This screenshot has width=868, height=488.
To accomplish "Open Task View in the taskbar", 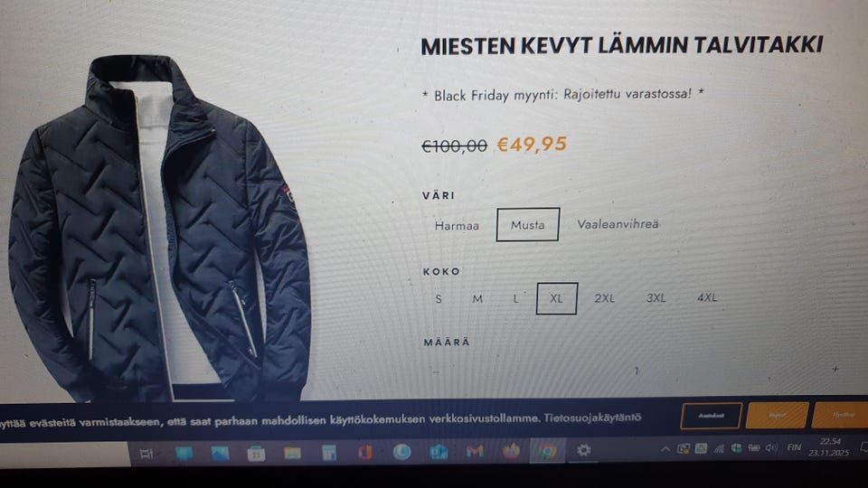I will pyautogui.click(x=146, y=454).
